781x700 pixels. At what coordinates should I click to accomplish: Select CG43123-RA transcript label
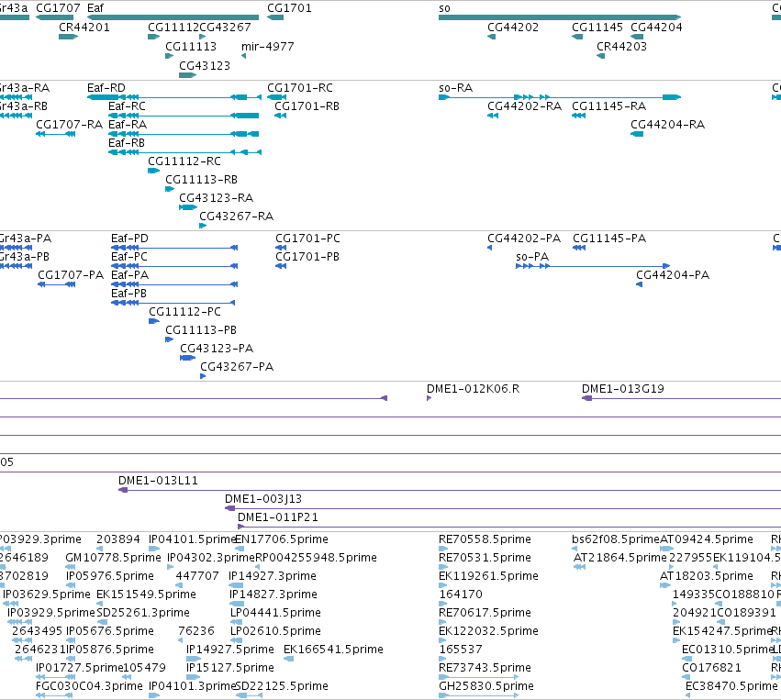tap(217, 199)
